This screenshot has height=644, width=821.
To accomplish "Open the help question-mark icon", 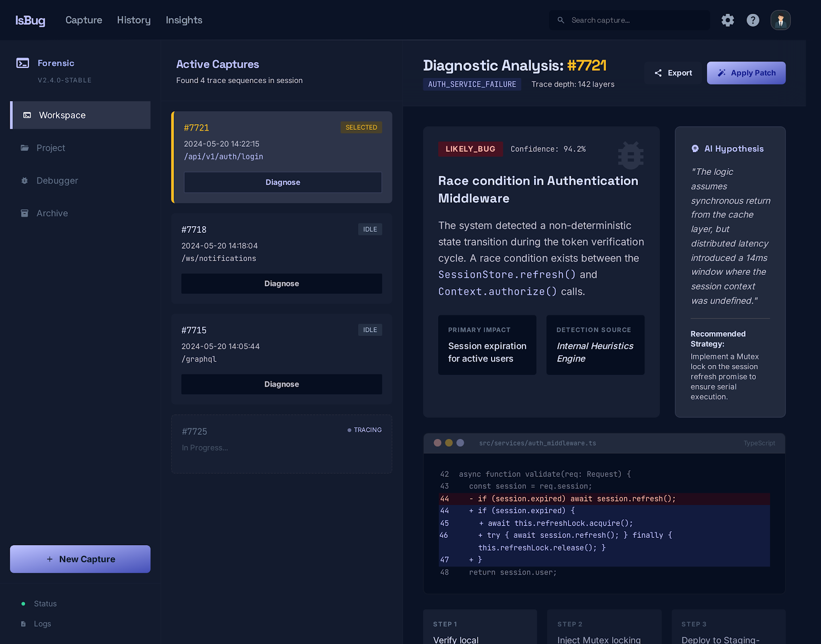I will point(752,20).
